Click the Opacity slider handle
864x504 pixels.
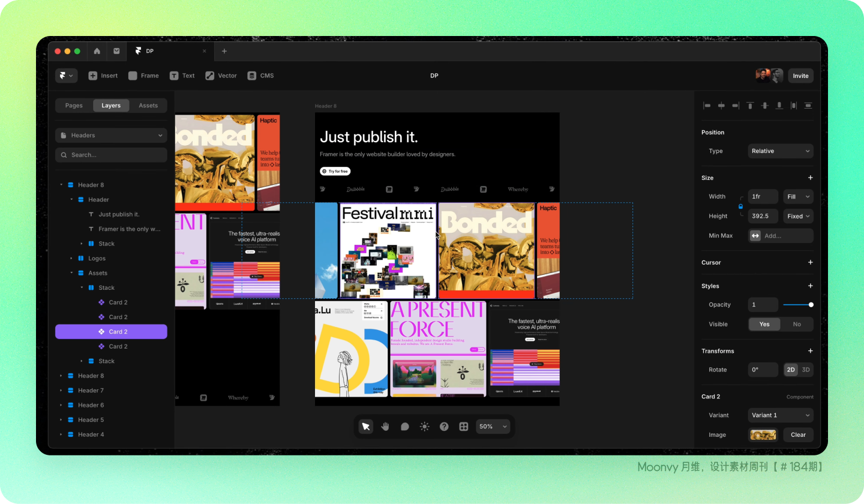811,305
